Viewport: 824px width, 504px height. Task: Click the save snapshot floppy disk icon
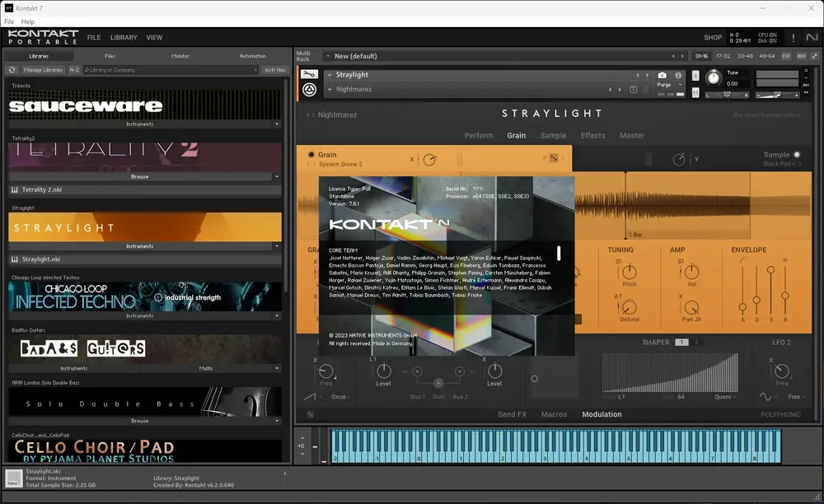633,90
